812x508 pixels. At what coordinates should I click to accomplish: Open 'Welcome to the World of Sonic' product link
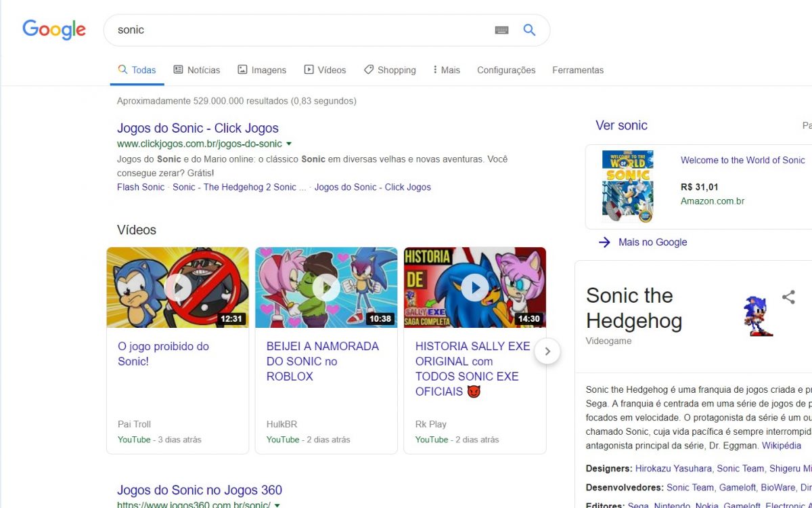click(743, 161)
